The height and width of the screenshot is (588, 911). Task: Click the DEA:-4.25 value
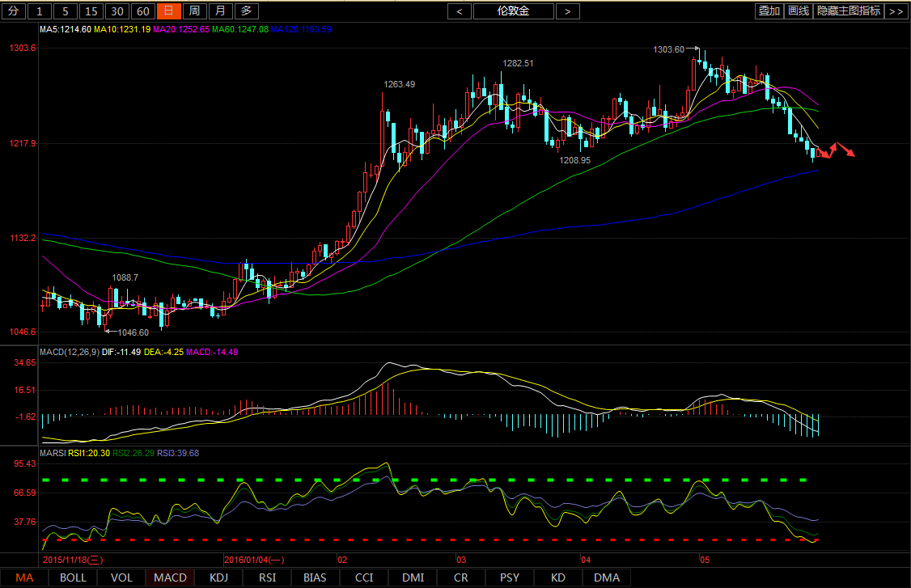[163, 352]
